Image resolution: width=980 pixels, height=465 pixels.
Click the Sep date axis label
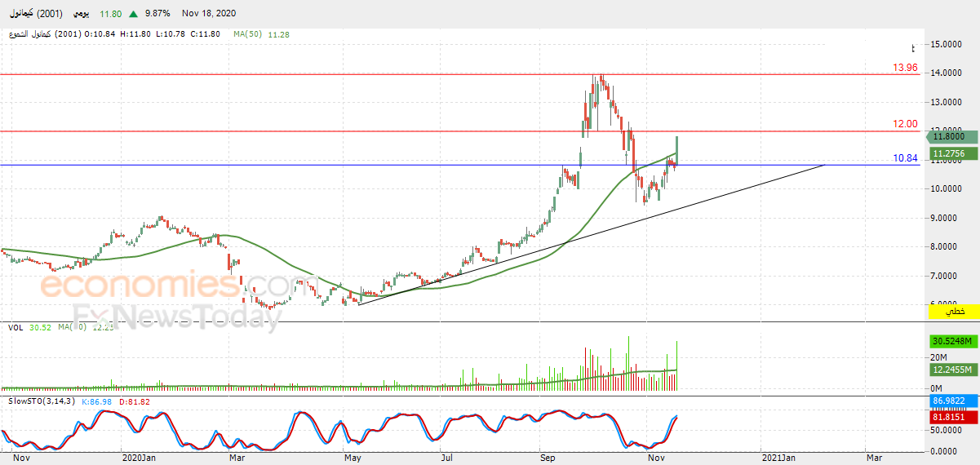(548, 458)
